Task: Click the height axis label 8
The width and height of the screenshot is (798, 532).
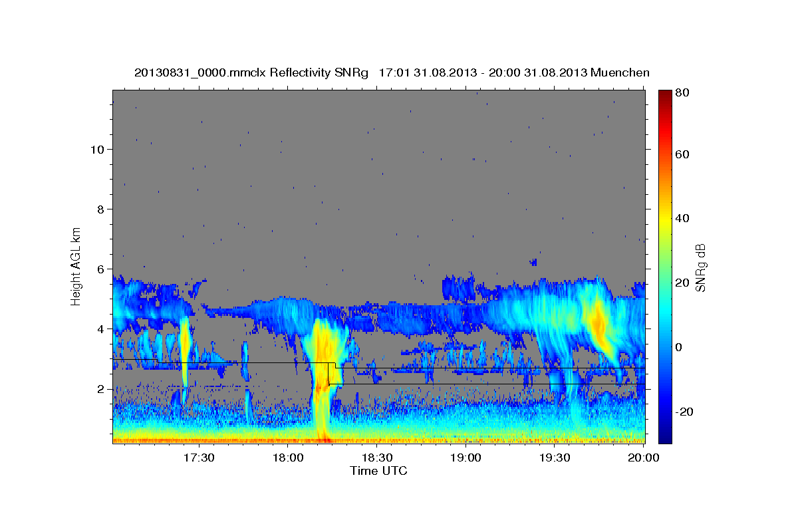Action: 100,209
